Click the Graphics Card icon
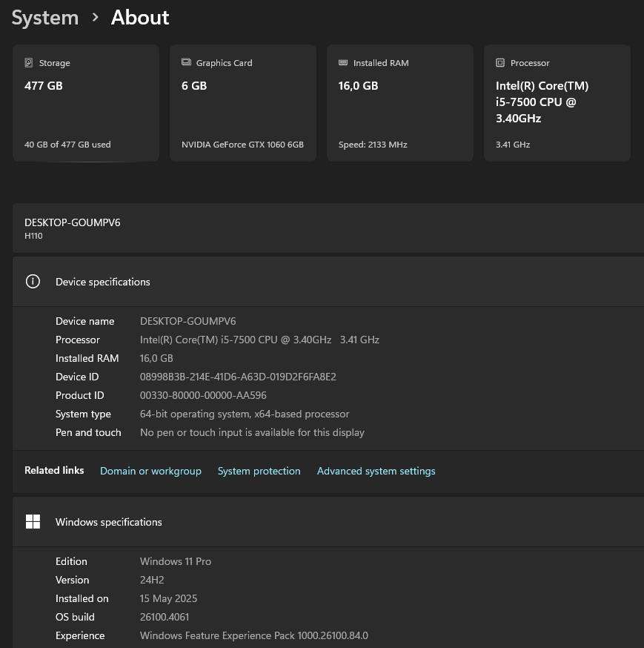The image size is (644, 648). (x=186, y=63)
